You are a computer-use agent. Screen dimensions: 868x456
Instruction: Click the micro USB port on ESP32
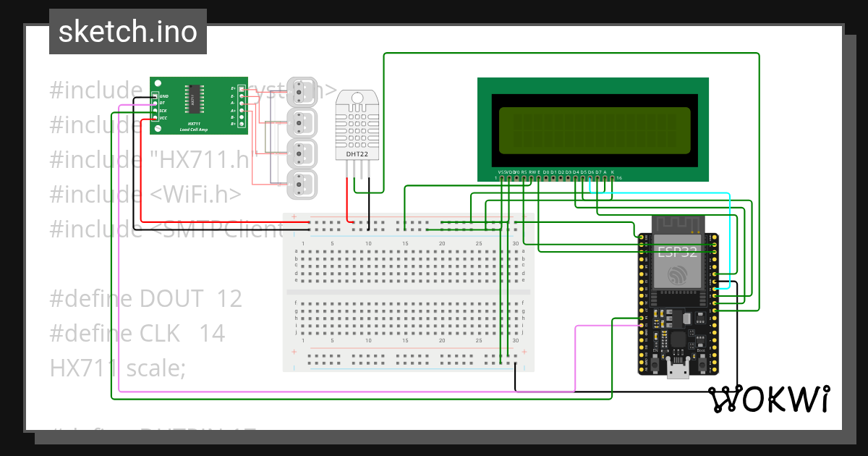(x=678, y=369)
